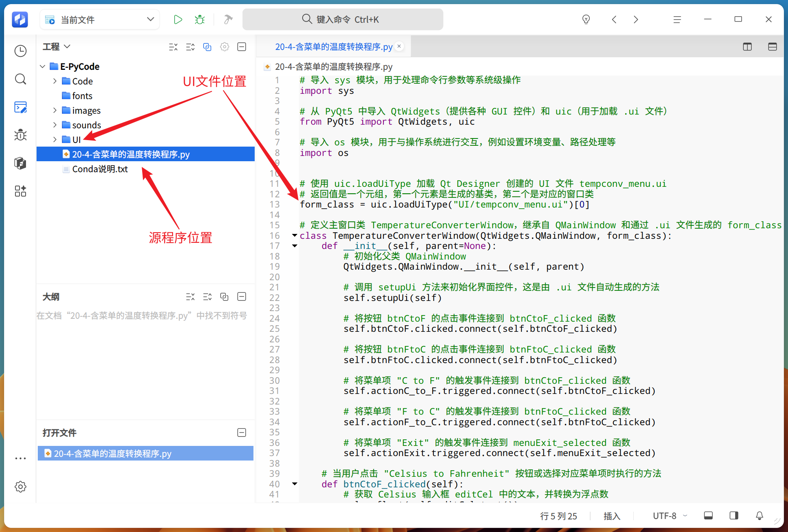Open the debug sidebar icon

[20, 135]
